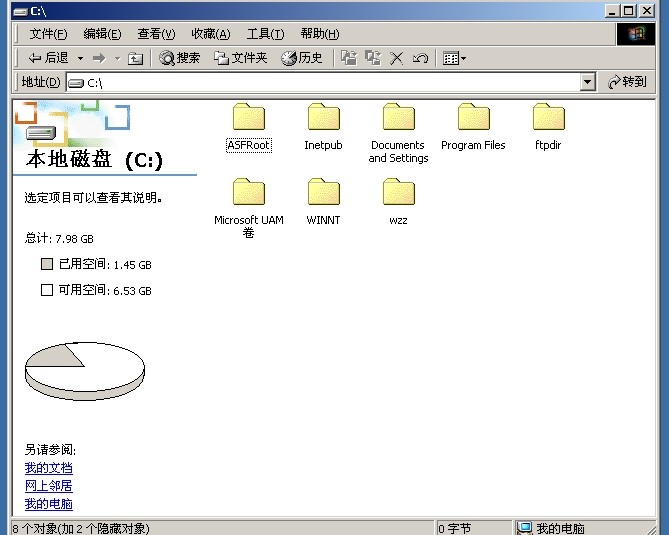Image resolution: width=669 pixels, height=535 pixels.
Task: Click the 已用空间 gray legend swatch
Action: pos(47,264)
